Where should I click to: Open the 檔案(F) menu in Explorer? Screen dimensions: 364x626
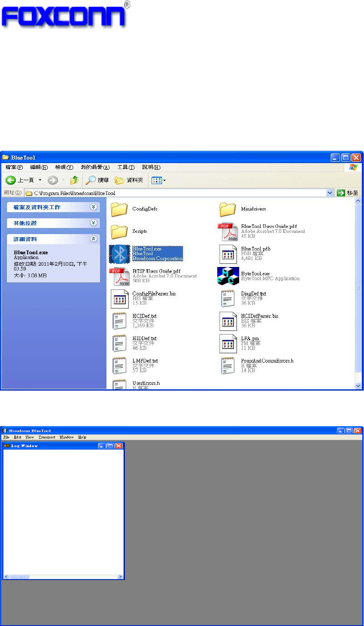[x=14, y=167]
